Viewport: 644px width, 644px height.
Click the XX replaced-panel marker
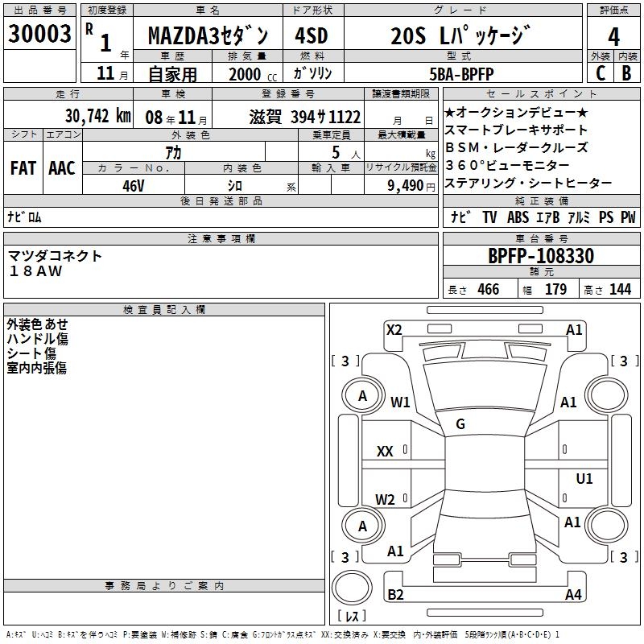tap(385, 452)
